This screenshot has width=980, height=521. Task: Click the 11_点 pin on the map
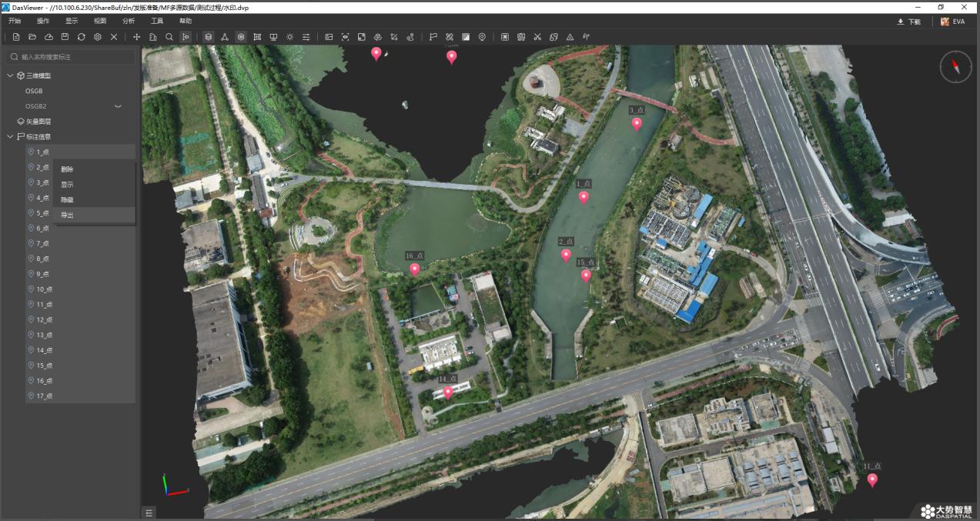(872, 480)
